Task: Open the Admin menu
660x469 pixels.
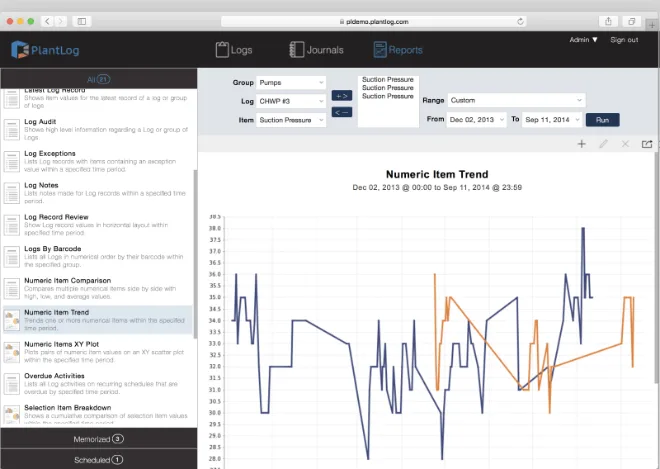Action: pos(583,40)
